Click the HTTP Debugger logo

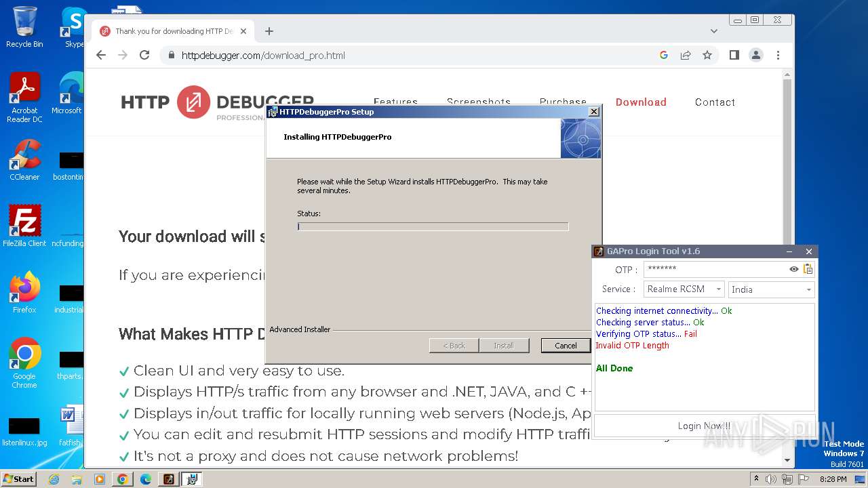tap(217, 102)
